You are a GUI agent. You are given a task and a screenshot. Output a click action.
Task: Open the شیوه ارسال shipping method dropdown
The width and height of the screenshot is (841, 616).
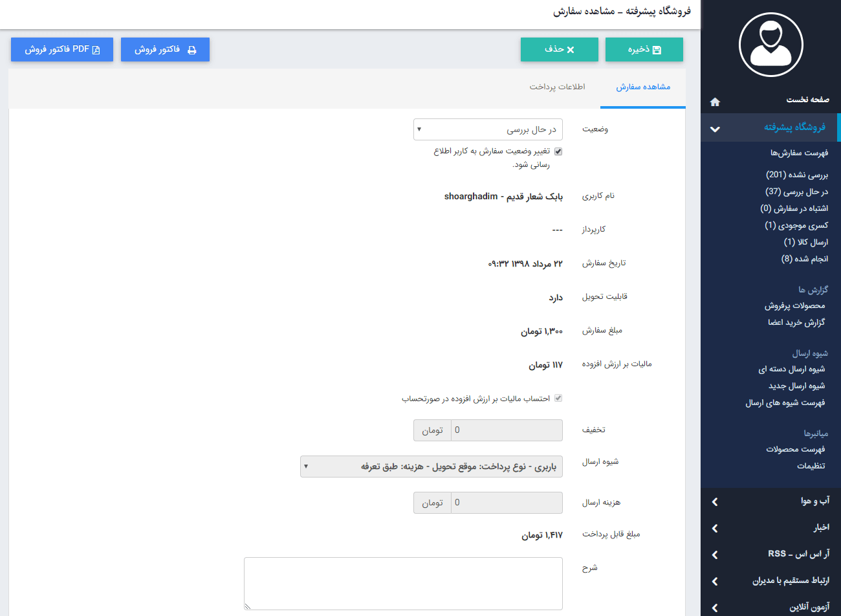pyautogui.click(x=431, y=467)
